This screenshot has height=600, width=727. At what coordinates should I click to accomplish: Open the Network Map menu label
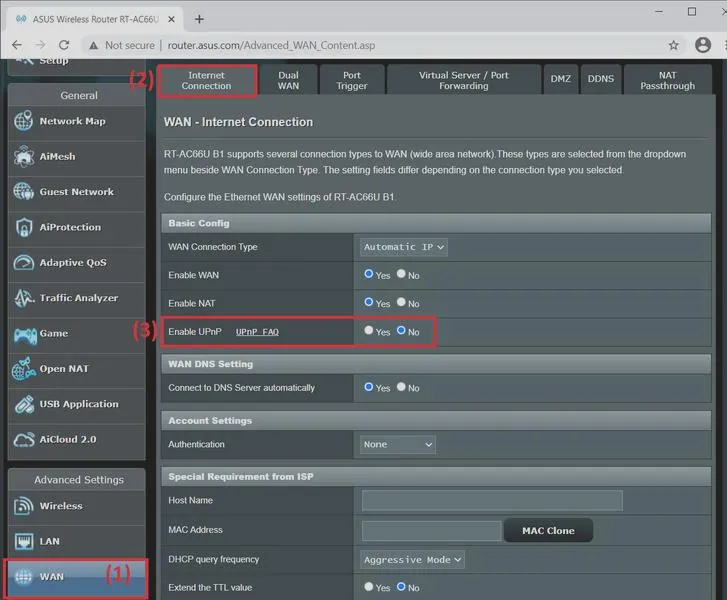tap(73, 121)
